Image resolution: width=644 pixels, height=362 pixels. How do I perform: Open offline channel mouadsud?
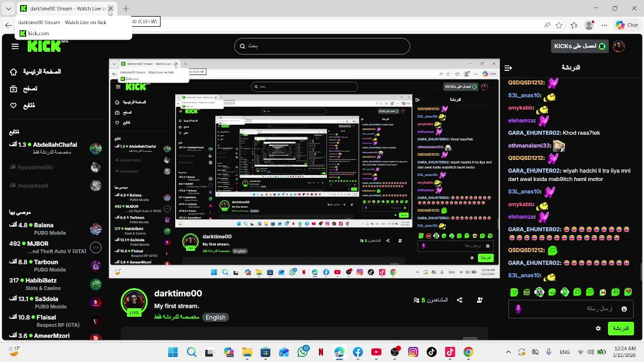[55, 186]
